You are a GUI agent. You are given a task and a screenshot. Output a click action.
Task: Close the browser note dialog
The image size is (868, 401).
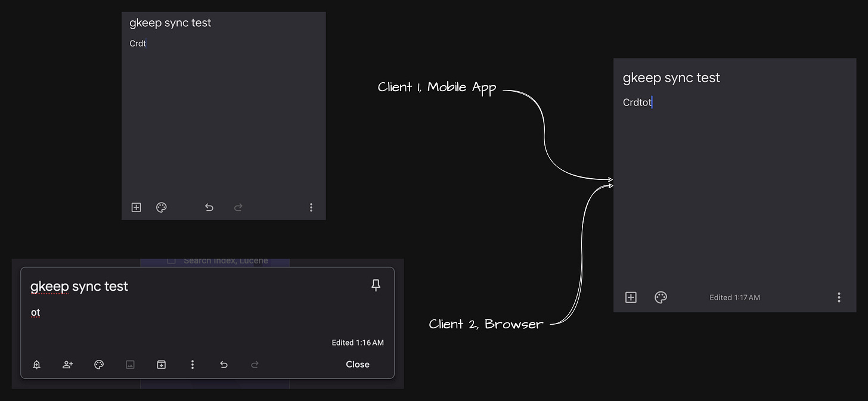[358, 365]
